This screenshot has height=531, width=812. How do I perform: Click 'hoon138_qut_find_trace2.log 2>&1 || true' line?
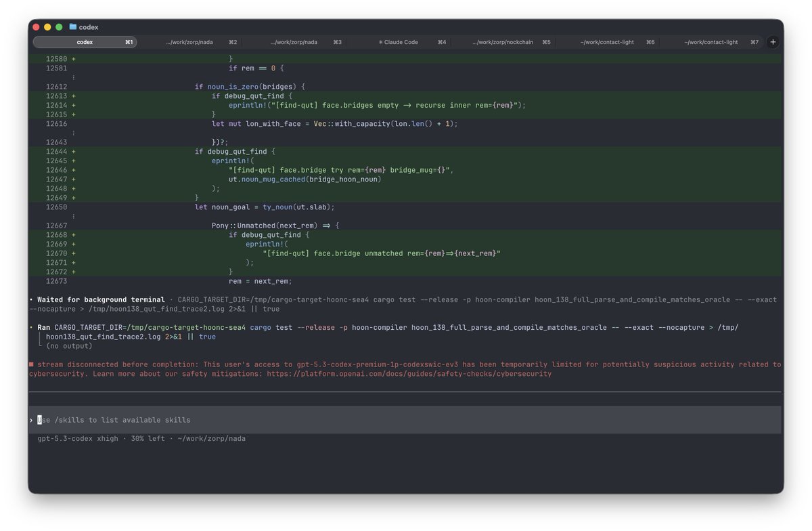[131, 337]
